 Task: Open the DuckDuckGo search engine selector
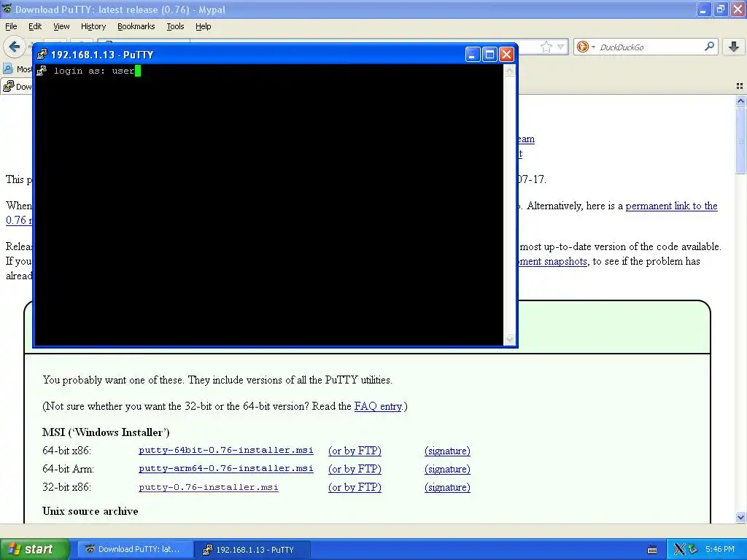click(x=586, y=47)
